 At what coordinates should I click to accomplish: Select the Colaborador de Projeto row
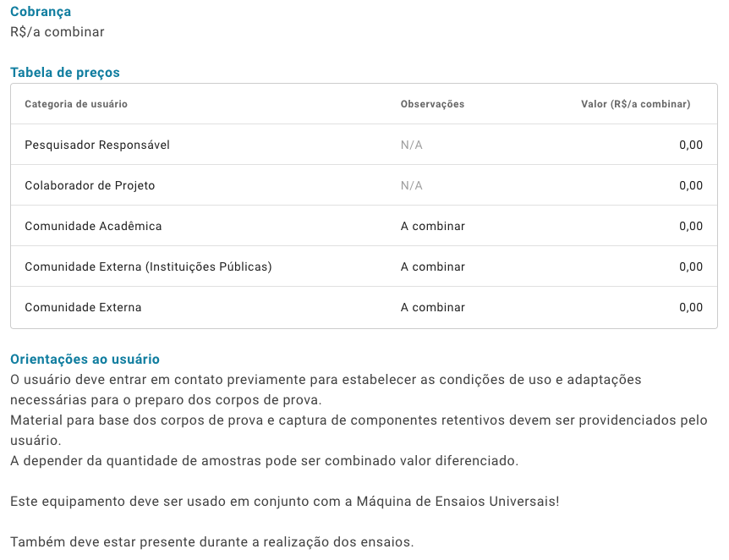(364, 185)
